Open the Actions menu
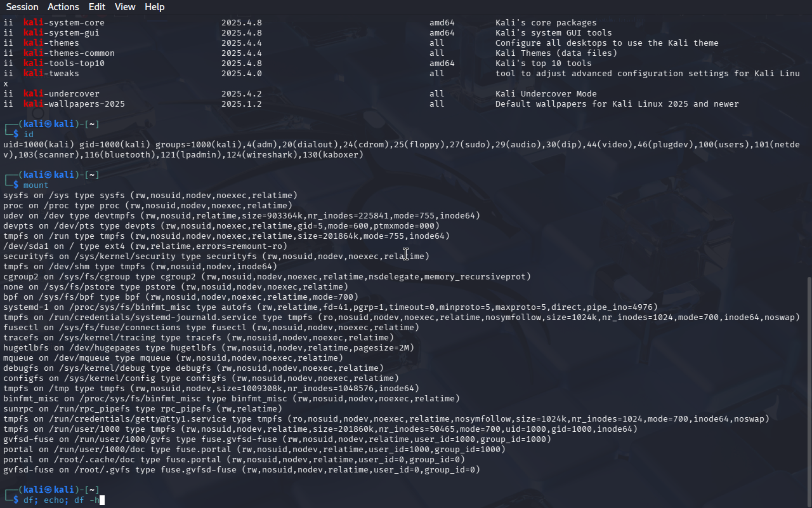The image size is (812, 508). point(63,7)
